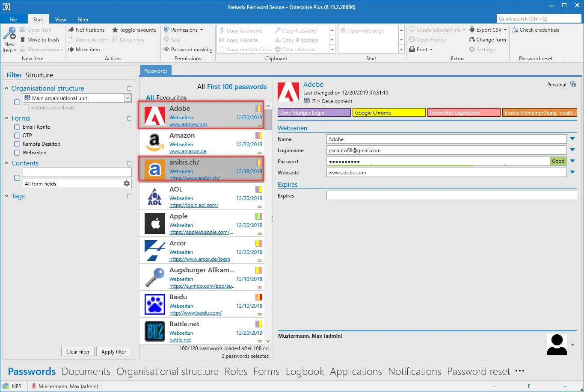Tick the Webseiten form checkbox
The height and width of the screenshot is (392, 584).
(x=17, y=153)
